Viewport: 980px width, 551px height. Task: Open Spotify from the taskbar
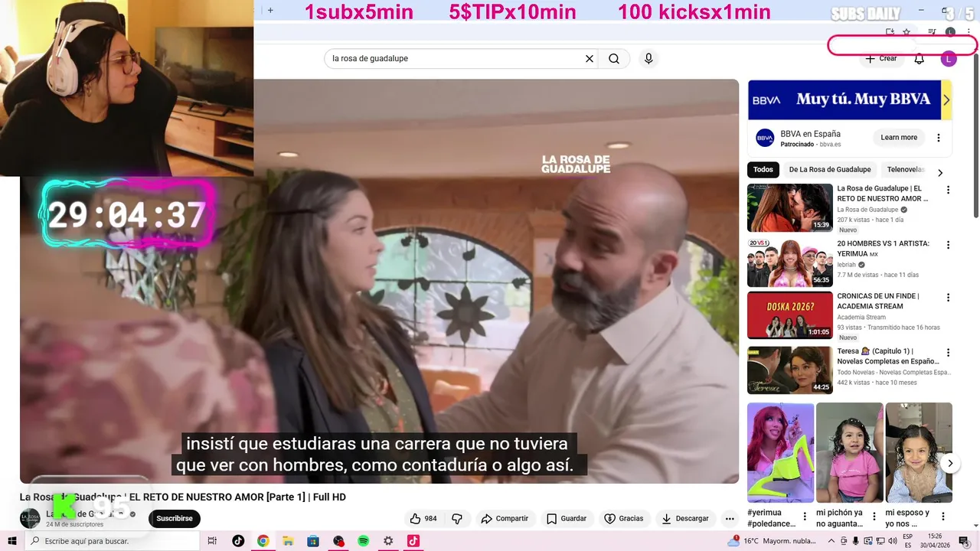tap(364, 541)
